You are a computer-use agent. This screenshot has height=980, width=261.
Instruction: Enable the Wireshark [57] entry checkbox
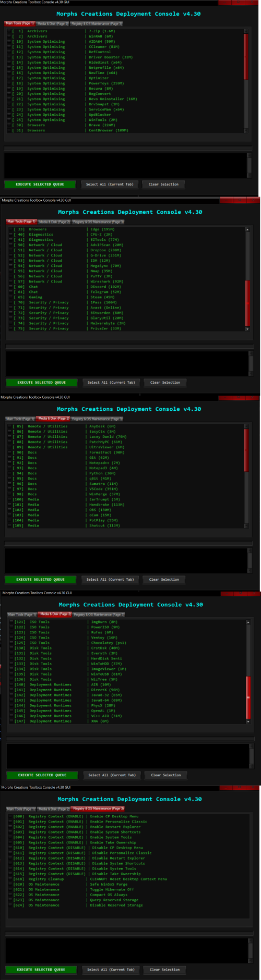point(11,281)
